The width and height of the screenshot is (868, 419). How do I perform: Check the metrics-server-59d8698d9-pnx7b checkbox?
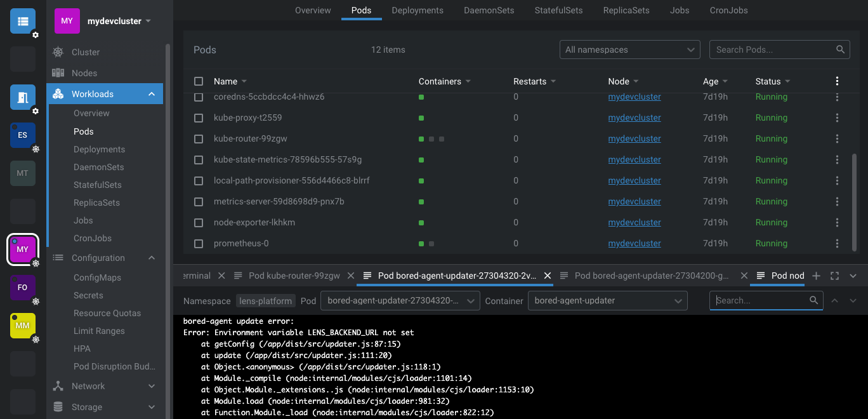click(199, 202)
